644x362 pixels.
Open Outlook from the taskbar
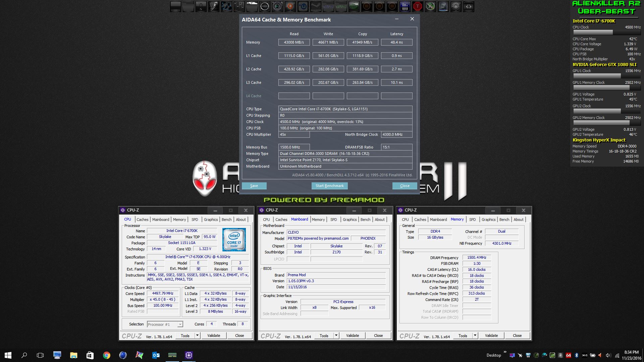coord(156,355)
